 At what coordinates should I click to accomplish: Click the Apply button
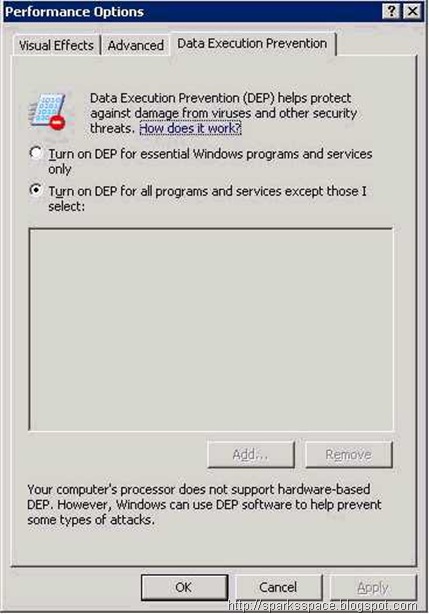pos(373,587)
